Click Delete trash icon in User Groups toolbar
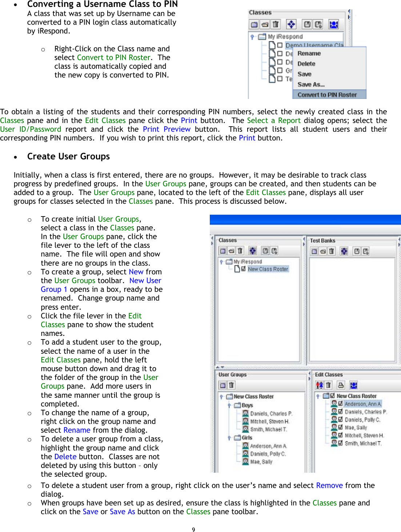This screenshot has height=532, width=401. pos(231,385)
